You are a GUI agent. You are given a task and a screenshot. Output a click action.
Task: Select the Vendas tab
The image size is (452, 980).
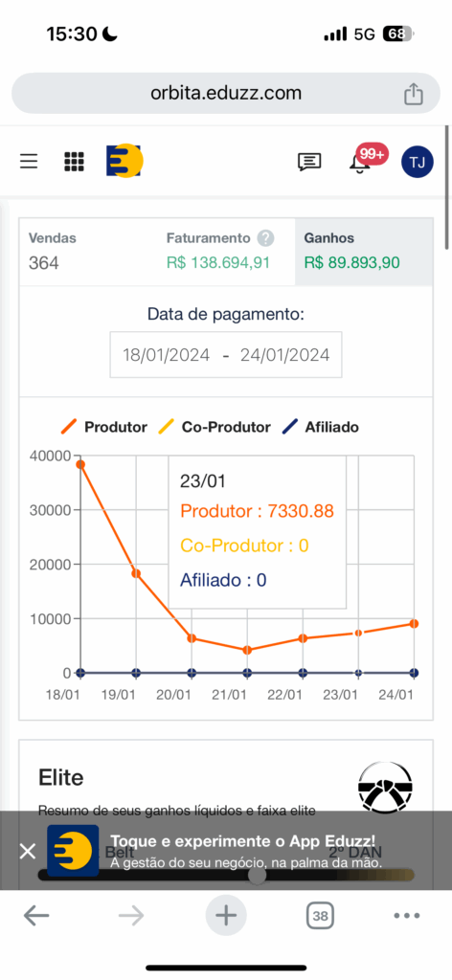pos(88,252)
